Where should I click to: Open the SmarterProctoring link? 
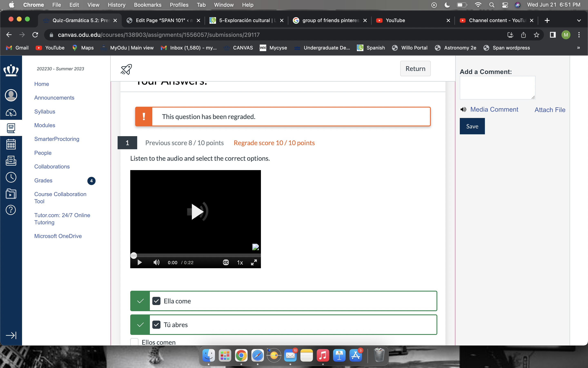[57, 139]
